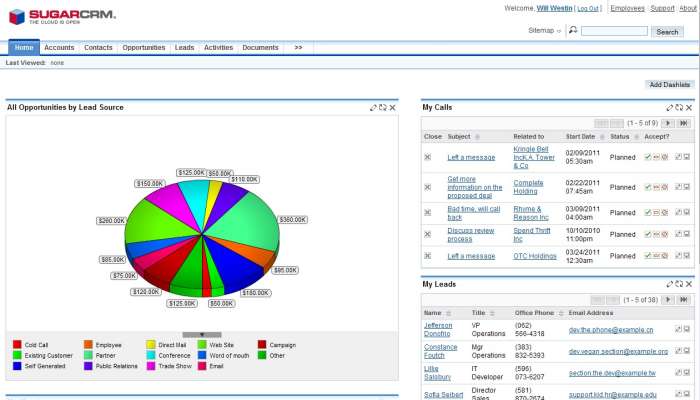Click the Cold Call red legend swatch
700x400 pixels.
(17, 345)
